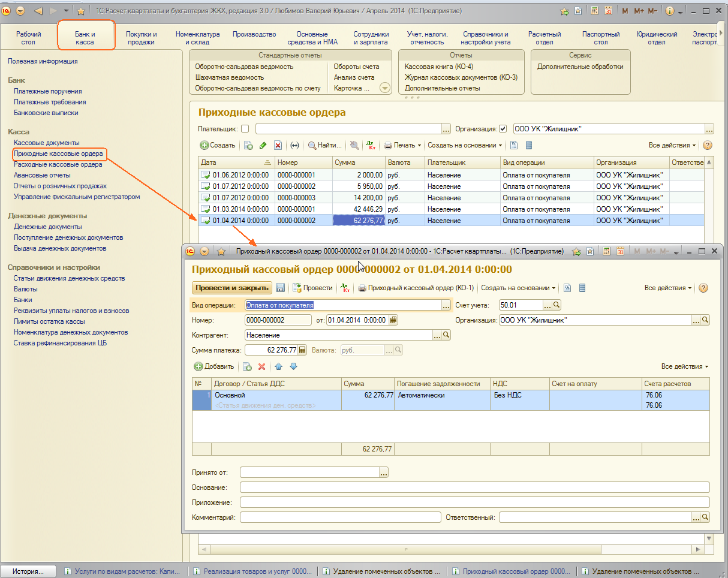728x578 pixels.
Task: Open report icon left of list icon in order form
Action: point(567,288)
